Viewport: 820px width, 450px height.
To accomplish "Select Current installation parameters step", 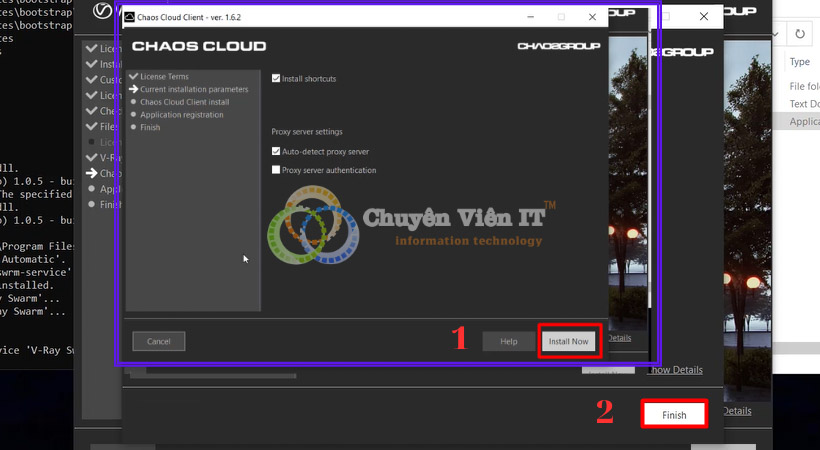I will coord(194,89).
